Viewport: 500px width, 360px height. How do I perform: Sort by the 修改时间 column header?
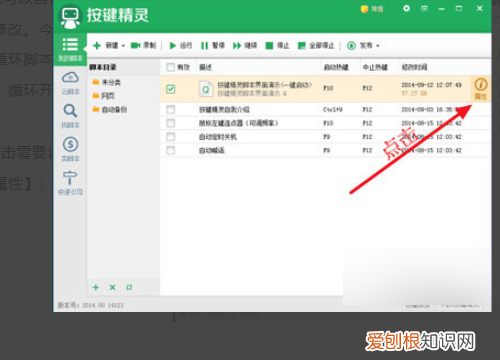click(x=414, y=67)
